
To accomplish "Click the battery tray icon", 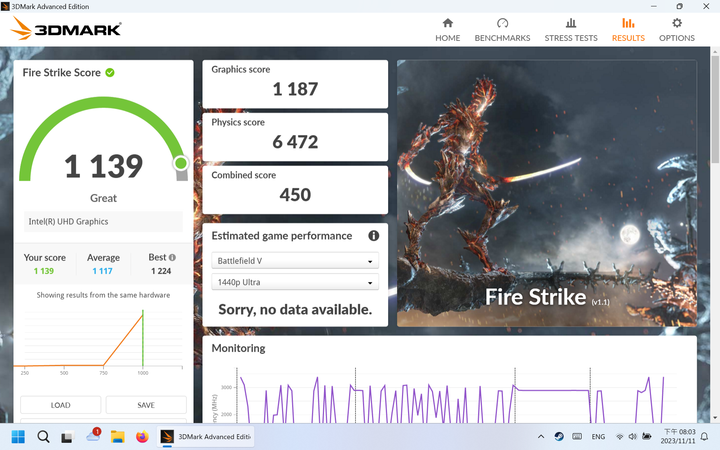I will pyautogui.click(x=647, y=437).
